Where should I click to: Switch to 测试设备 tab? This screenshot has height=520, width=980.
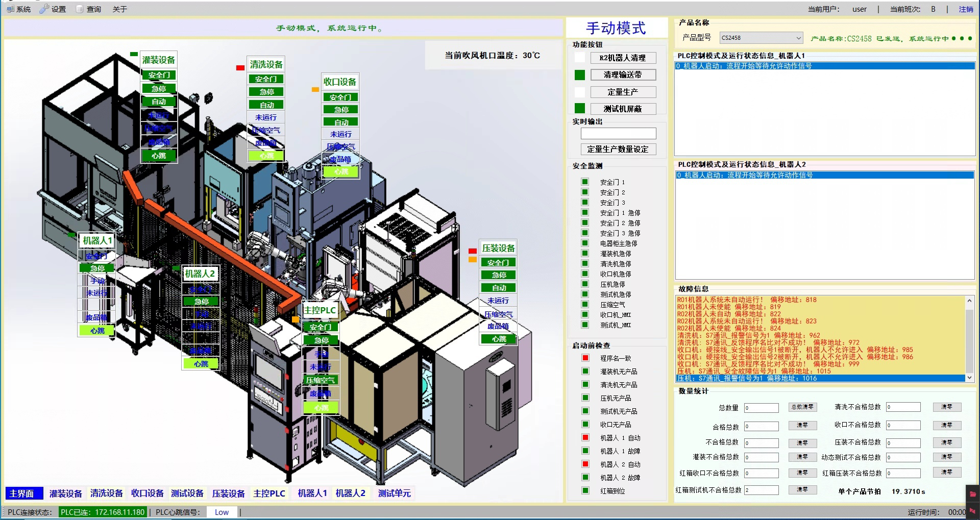(187, 493)
